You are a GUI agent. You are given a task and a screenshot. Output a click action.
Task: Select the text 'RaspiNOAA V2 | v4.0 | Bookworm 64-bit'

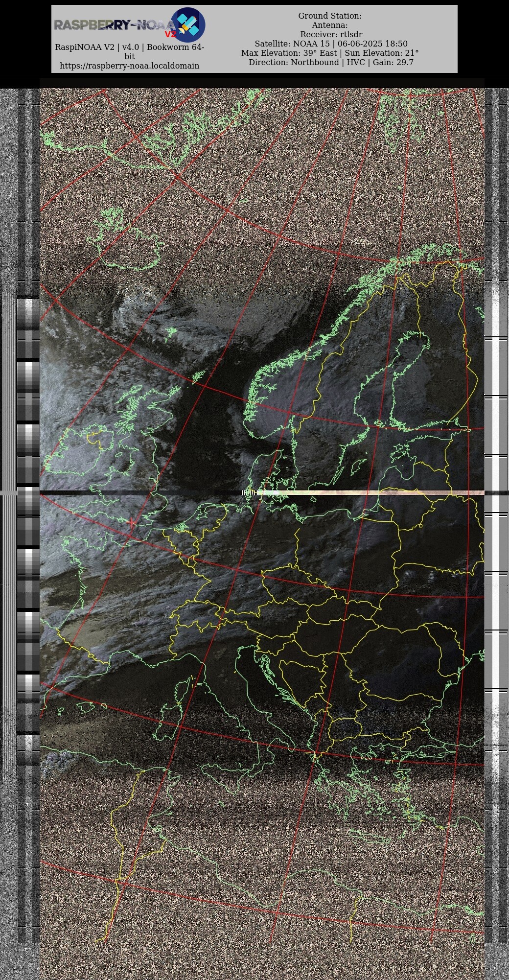129,52
